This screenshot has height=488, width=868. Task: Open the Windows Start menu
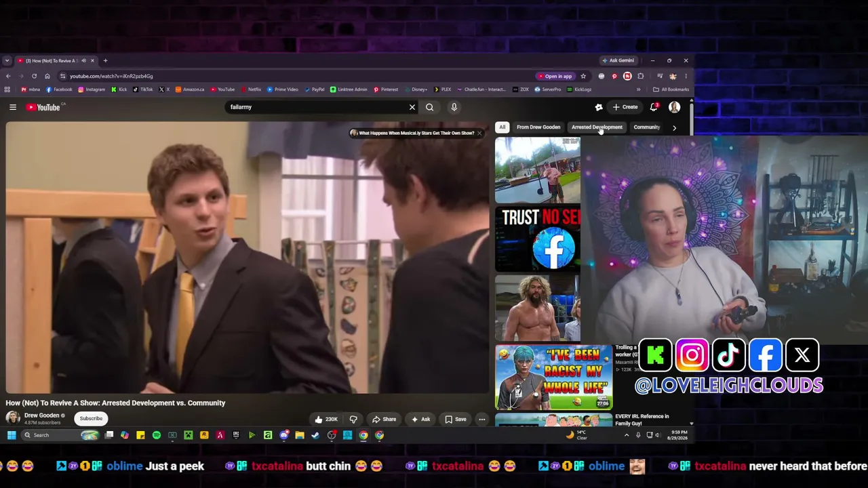tap(12, 435)
